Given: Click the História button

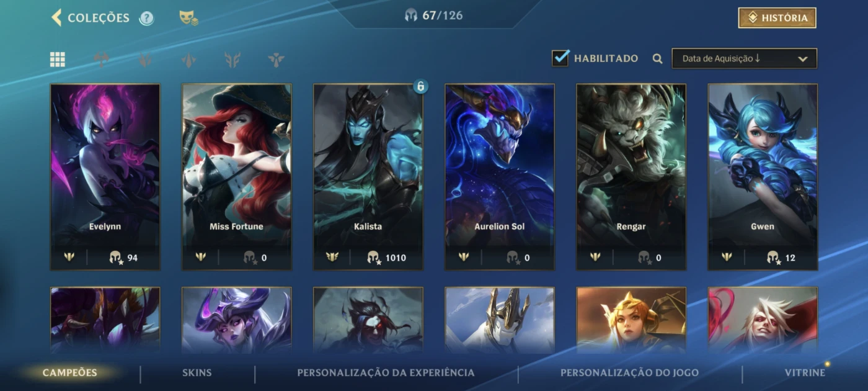Looking at the screenshot, I should coord(777,18).
